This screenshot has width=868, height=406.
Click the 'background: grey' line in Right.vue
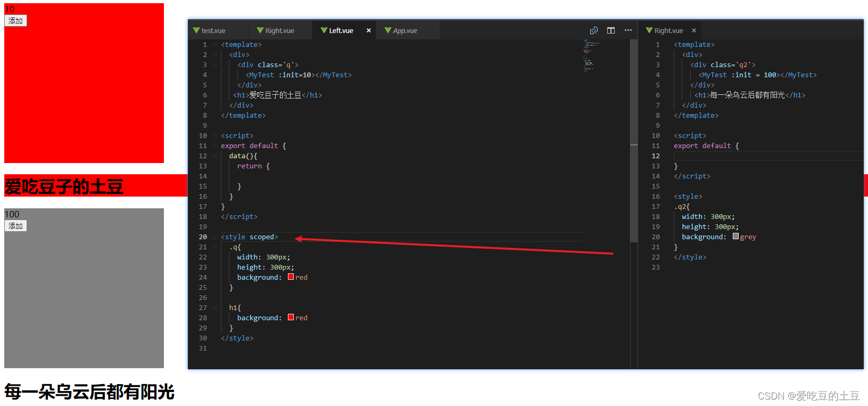click(x=719, y=237)
